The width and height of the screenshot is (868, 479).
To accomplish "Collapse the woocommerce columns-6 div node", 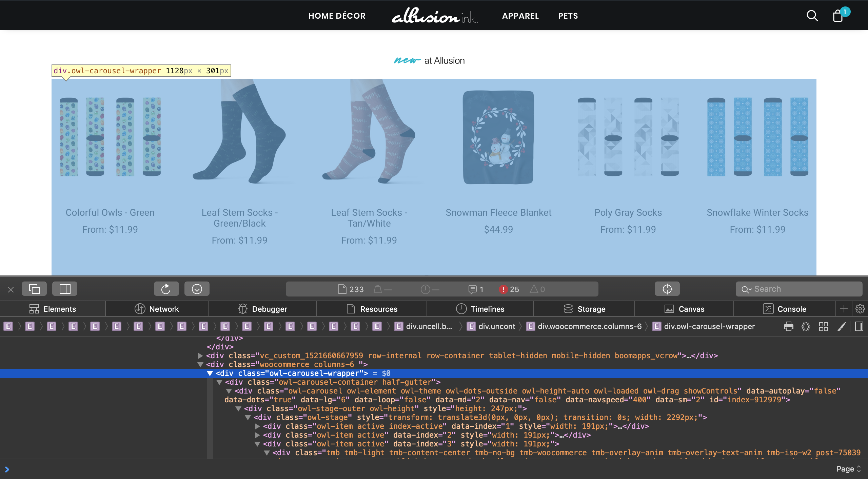I will (200, 365).
